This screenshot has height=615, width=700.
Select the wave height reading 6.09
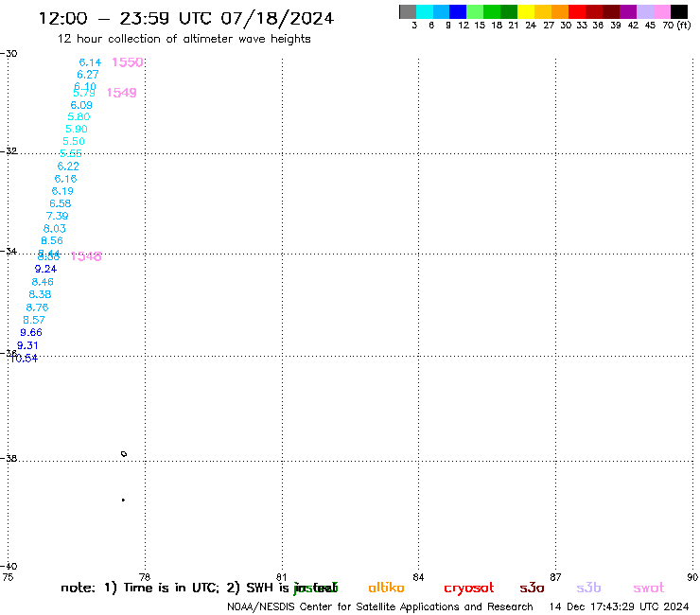tap(81, 105)
